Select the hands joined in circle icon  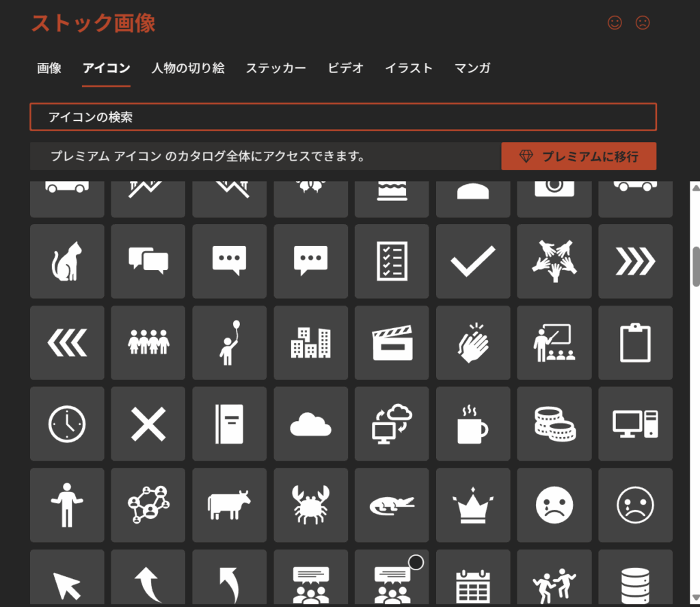554,261
